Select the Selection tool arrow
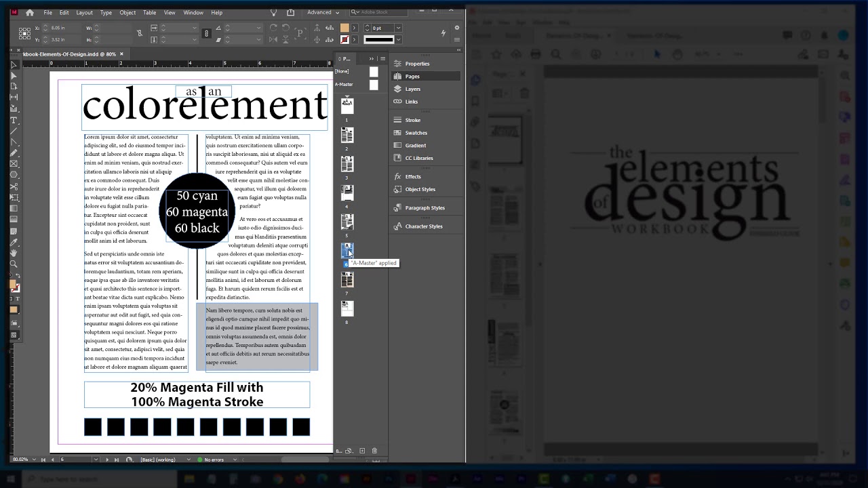The image size is (868, 488). pyautogui.click(x=14, y=65)
